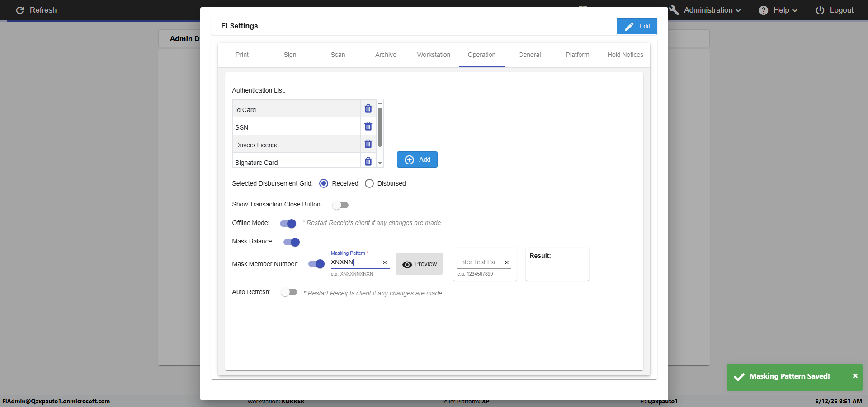This screenshot has width=868, height=407.
Task: Clear the Masking Pattern field with X
Action: tap(385, 262)
